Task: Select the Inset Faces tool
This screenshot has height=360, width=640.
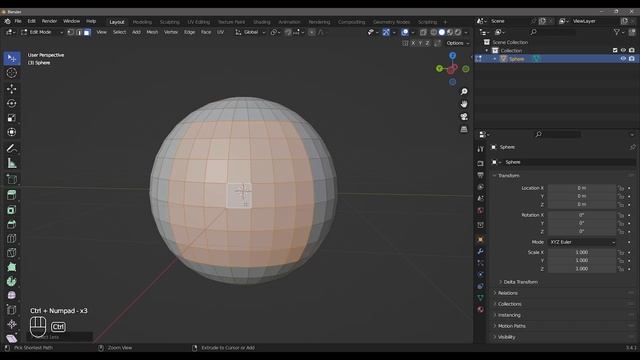Action: (x=11, y=210)
